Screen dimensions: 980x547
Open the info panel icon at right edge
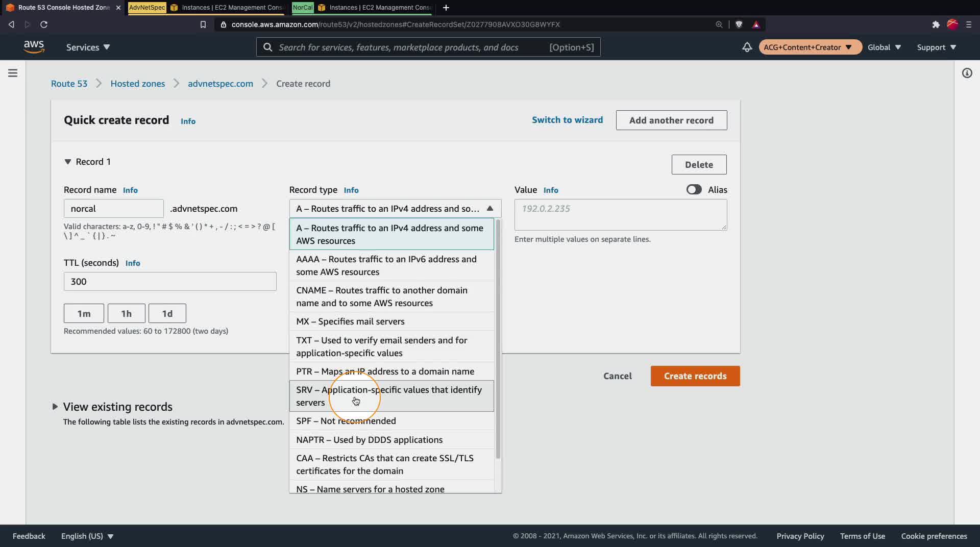(x=967, y=73)
